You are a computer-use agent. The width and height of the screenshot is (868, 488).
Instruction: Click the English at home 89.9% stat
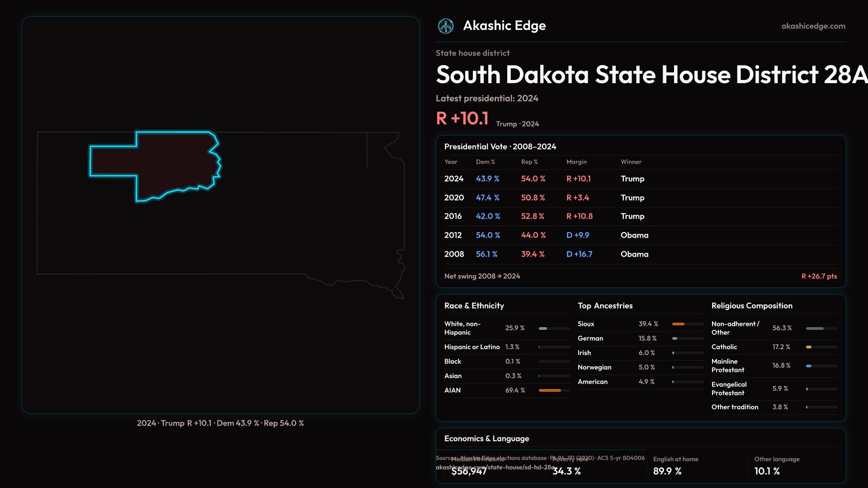click(x=667, y=471)
